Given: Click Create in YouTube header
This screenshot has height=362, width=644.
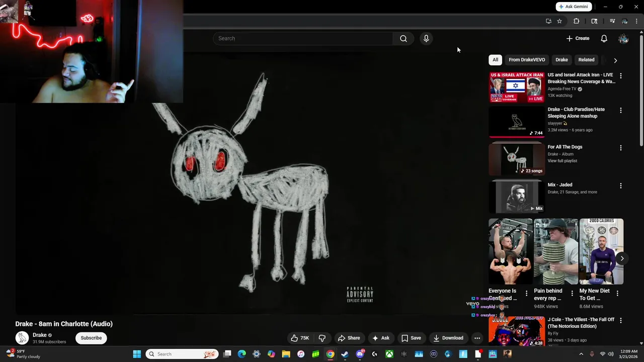Looking at the screenshot, I should (x=578, y=38).
